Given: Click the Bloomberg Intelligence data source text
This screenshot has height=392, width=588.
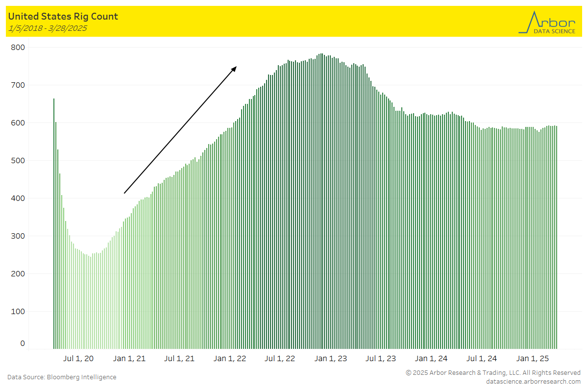Looking at the screenshot, I should click(62, 377).
